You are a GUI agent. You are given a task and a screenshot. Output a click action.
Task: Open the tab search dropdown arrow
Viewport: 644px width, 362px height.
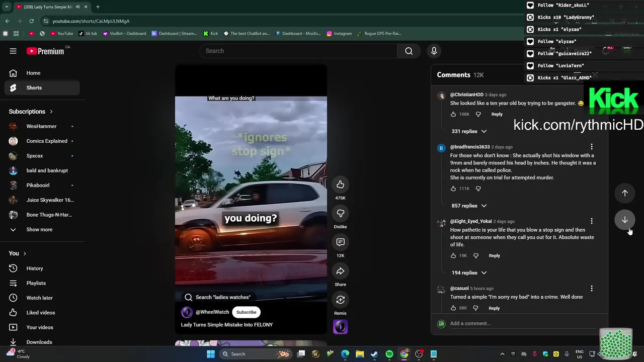pyautogui.click(x=6, y=7)
